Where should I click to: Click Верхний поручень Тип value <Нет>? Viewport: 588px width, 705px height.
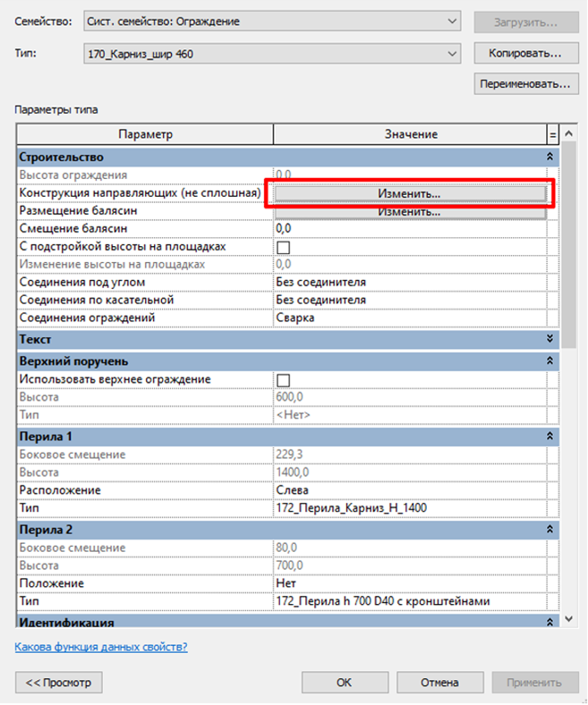coord(410,415)
